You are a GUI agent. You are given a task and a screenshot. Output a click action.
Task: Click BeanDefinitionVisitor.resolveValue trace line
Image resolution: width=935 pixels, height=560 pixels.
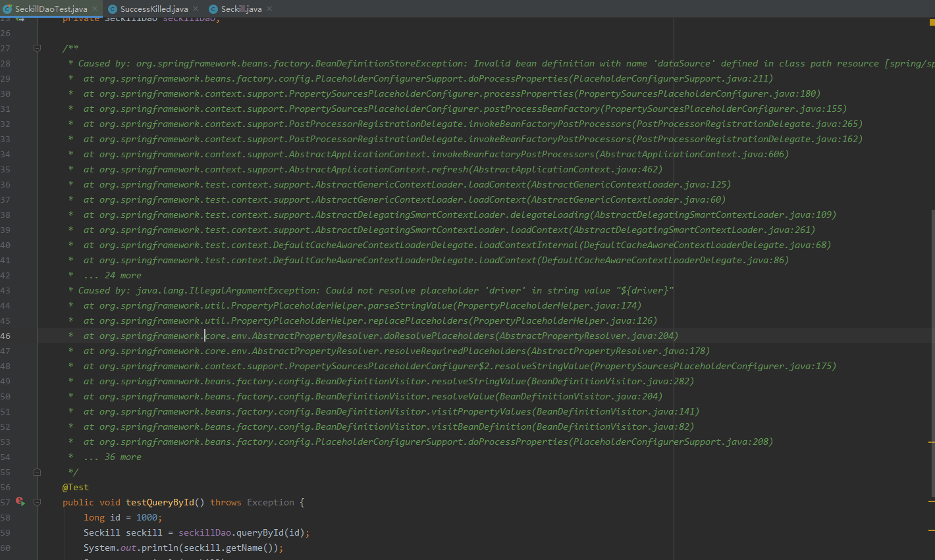373,396
